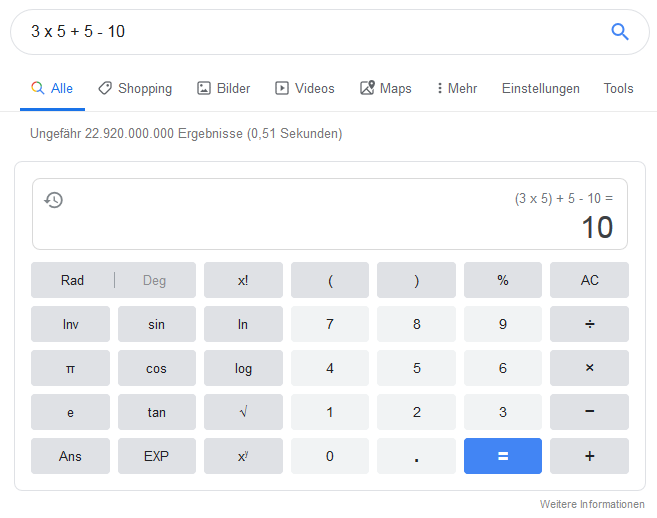Toggle the Inv inverse functions key
657x518 pixels.
pos(70,324)
